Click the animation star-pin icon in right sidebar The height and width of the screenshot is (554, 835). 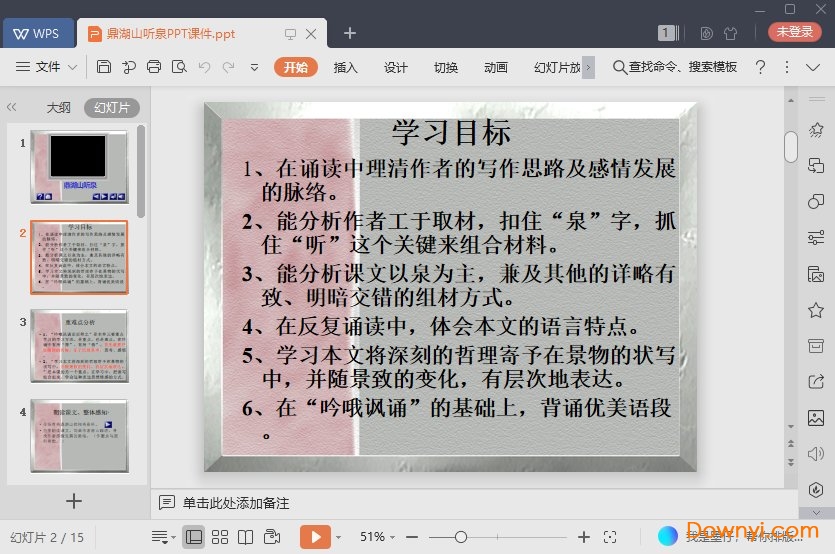pyautogui.click(x=816, y=129)
